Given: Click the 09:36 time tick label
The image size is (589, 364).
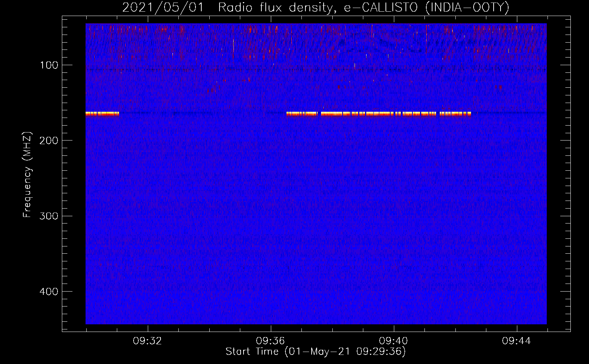Looking at the screenshot, I should click(x=270, y=341).
